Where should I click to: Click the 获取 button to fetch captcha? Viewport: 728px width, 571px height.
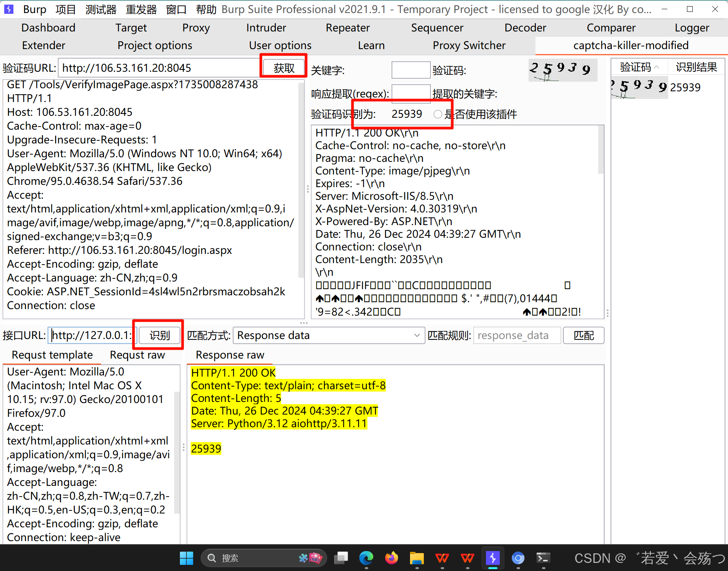tap(283, 67)
